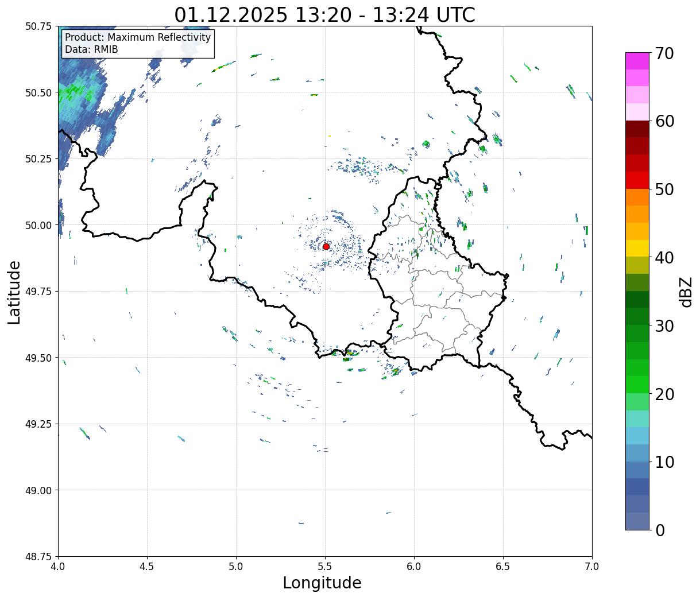Click the colorbar tick label 0
Screen dimensions: 700x597
659,530
